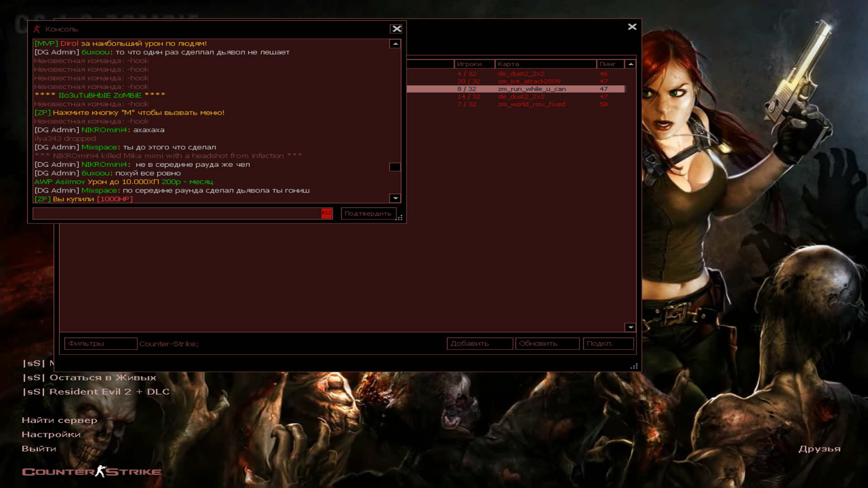Screen dimensions: 868x488
Task: Sort servers by the Карта column
Action: (545, 64)
